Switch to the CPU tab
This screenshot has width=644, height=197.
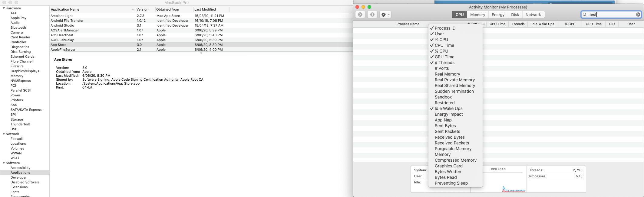459,15
